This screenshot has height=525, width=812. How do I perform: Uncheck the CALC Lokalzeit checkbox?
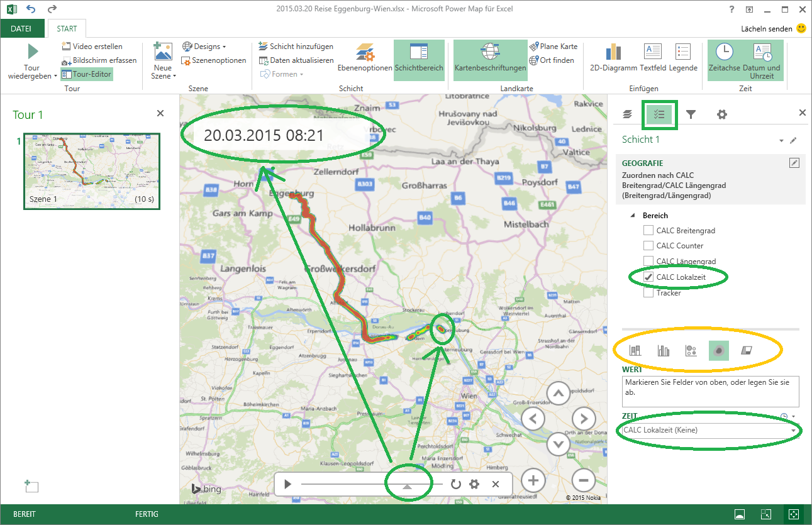click(x=648, y=277)
